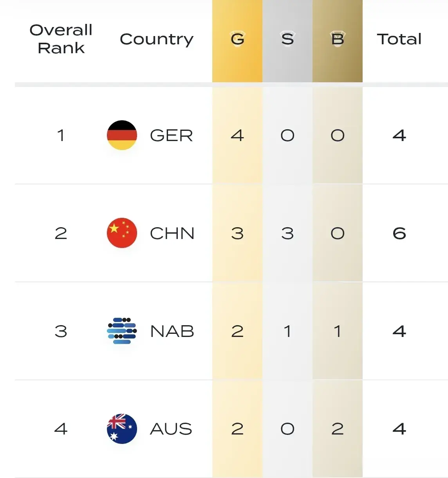Screen dimensions: 448x478
Task: Click NAB's overall rank number 3
Action: [x=61, y=331]
